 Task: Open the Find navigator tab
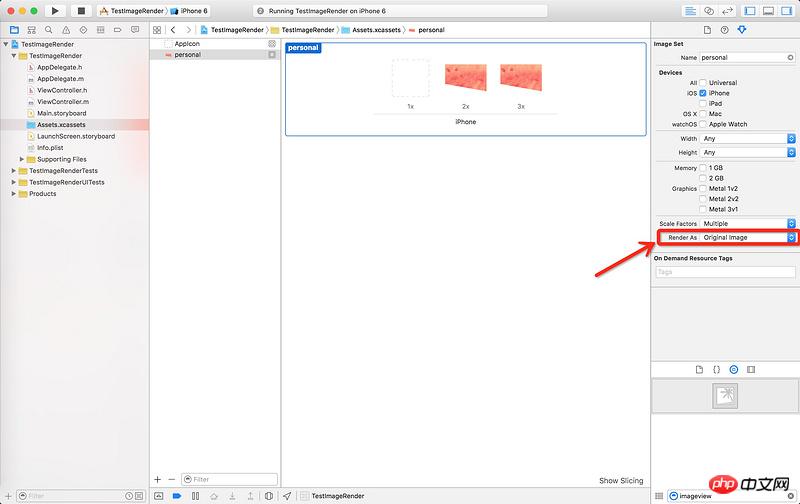(x=48, y=30)
